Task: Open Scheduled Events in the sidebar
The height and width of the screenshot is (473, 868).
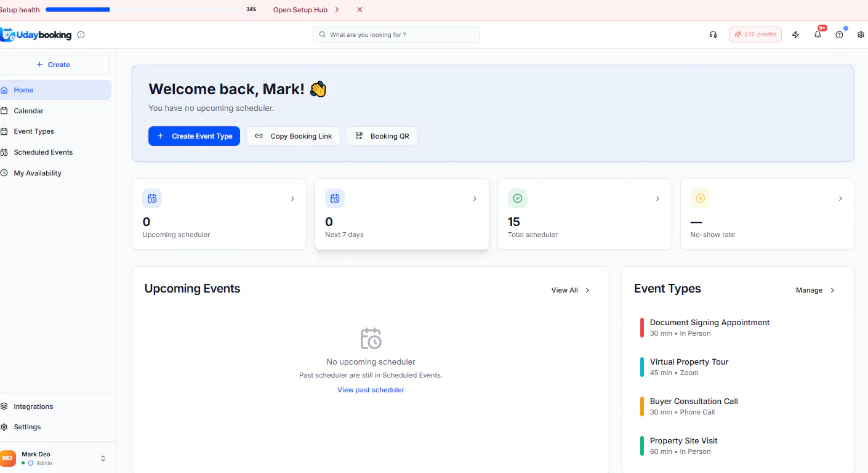Action: pyautogui.click(x=55, y=152)
